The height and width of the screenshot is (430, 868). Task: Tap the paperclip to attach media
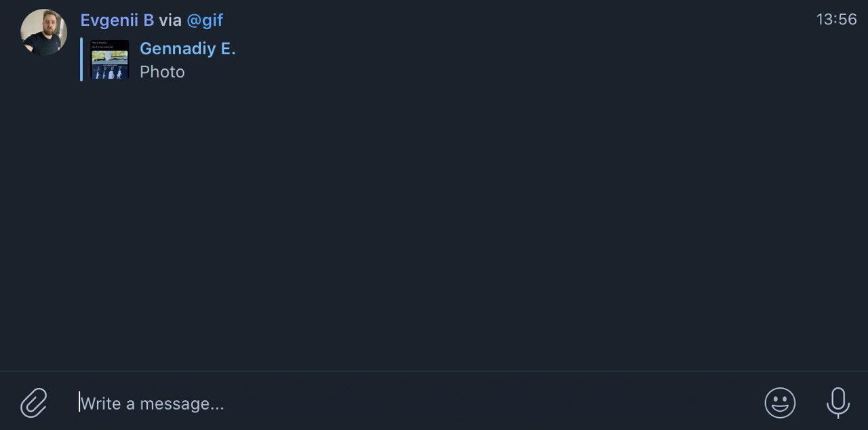[34, 403]
